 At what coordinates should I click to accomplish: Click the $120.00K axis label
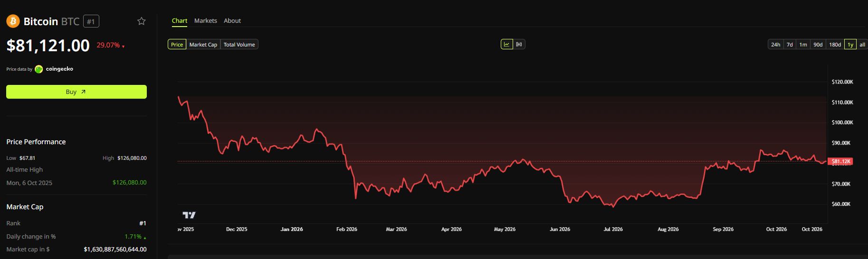(842, 82)
